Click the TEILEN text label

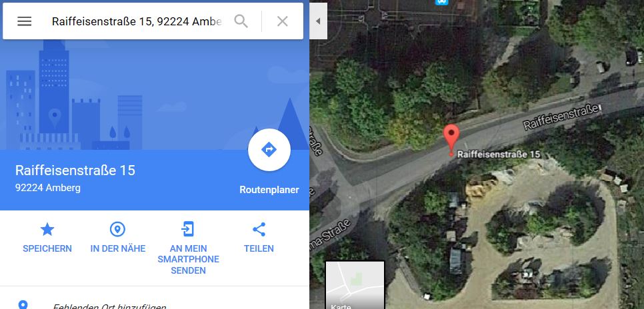tap(259, 248)
